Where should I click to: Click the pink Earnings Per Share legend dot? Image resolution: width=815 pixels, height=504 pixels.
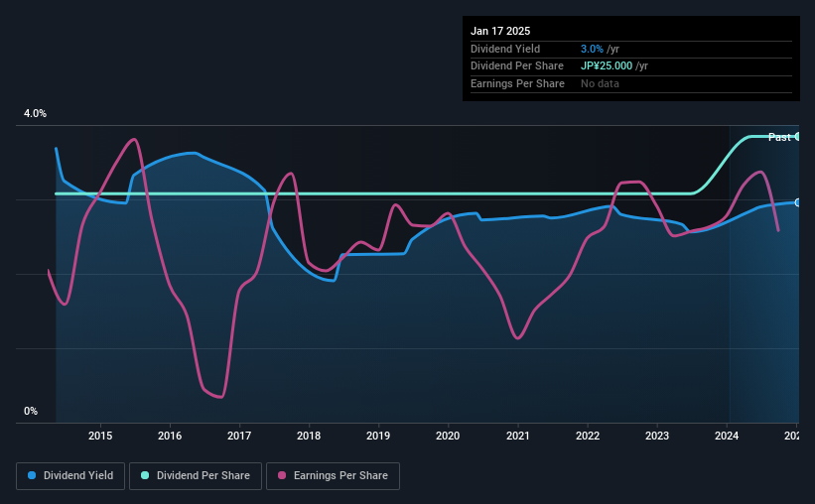(x=282, y=475)
